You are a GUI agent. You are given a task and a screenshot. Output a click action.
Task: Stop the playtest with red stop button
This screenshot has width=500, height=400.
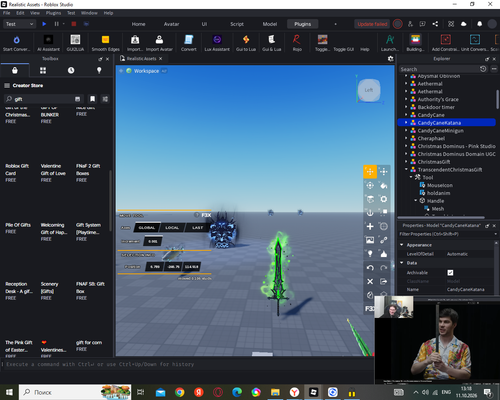click(x=74, y=24)
